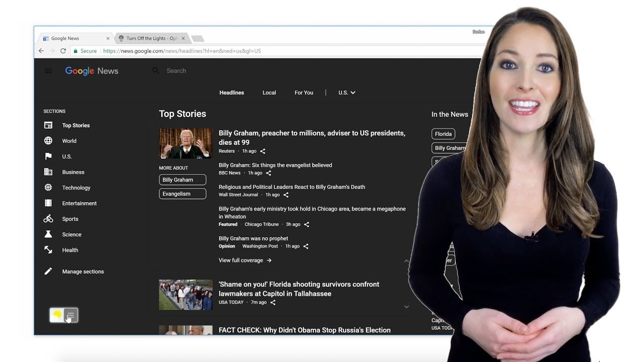Click the Evangelism topic button

[182, 194]
